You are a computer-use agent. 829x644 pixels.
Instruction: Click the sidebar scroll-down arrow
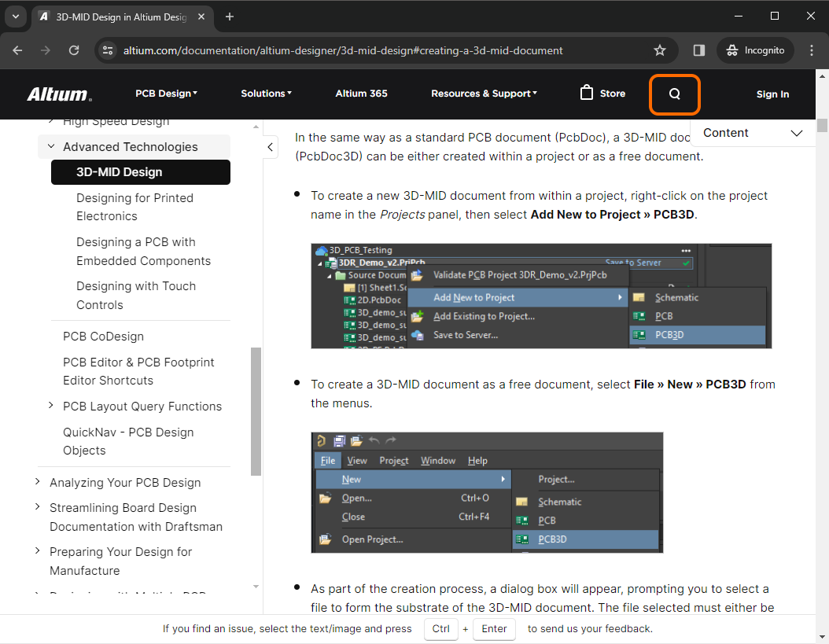256,587
